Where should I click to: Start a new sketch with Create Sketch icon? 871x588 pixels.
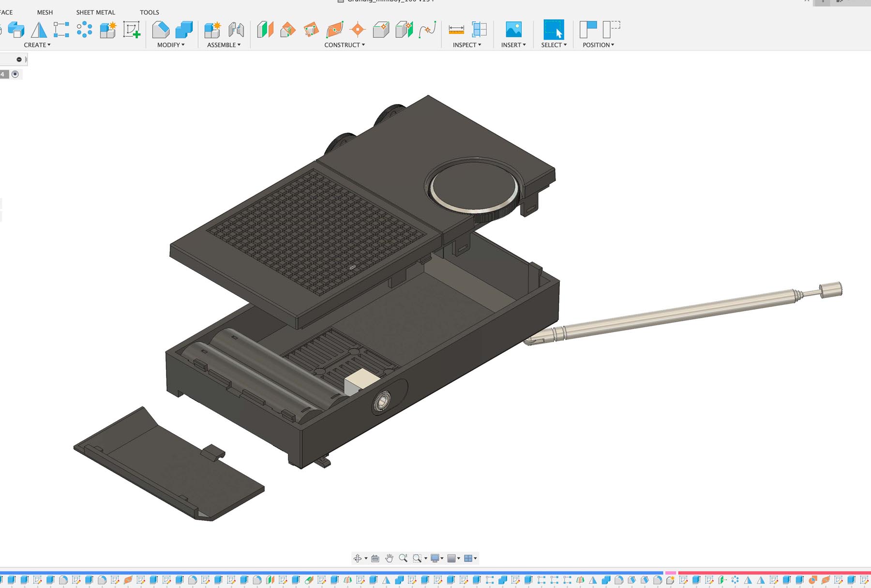point(132,30)
